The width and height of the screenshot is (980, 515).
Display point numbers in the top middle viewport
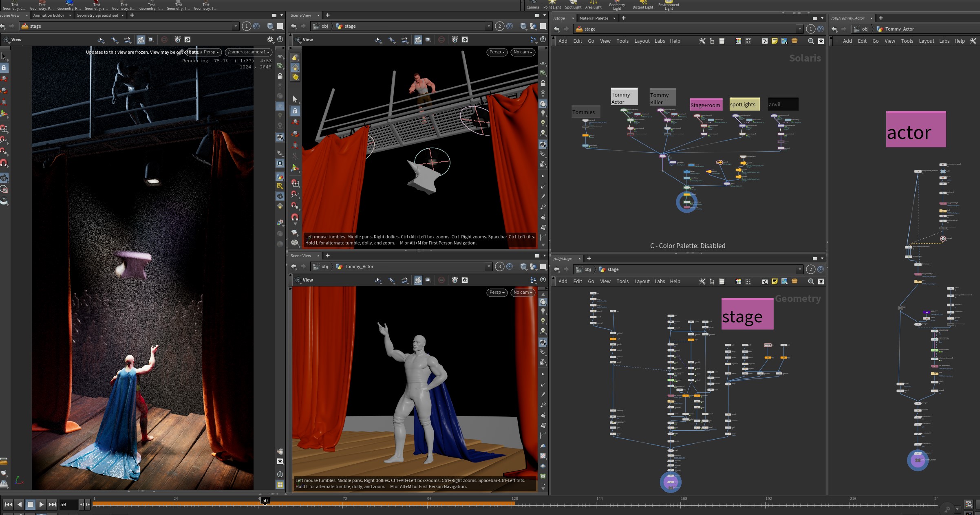click(x=543, y=207)
